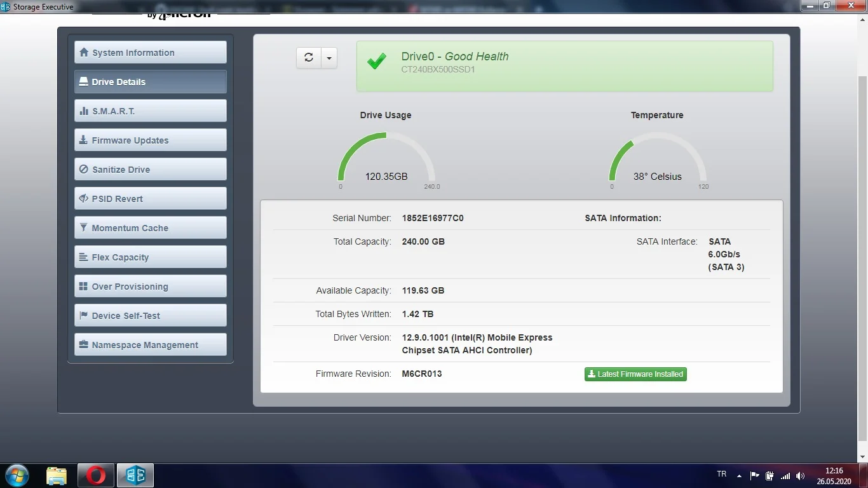The height and width of the screenshot is (488, 868).
Task: Go to the Flex Capacity page
Action: pos(151,257)
